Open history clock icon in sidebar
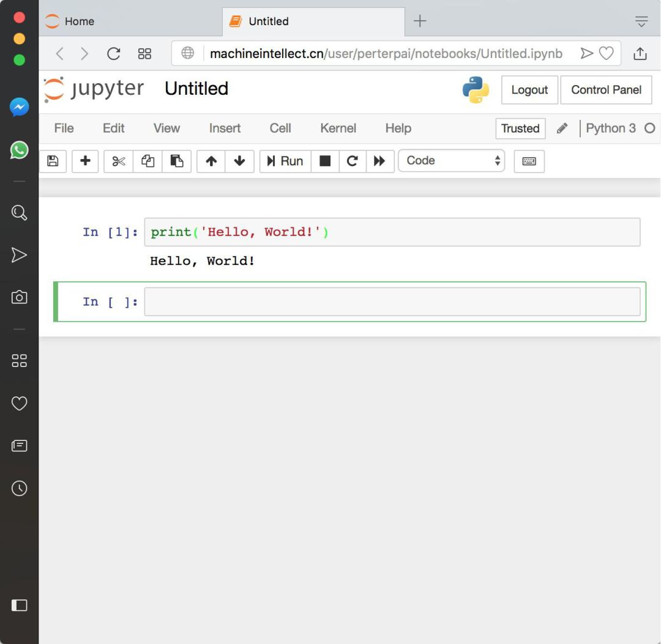Screen dimensions: 661x644 pyautogui.click(x=20, y=488)
